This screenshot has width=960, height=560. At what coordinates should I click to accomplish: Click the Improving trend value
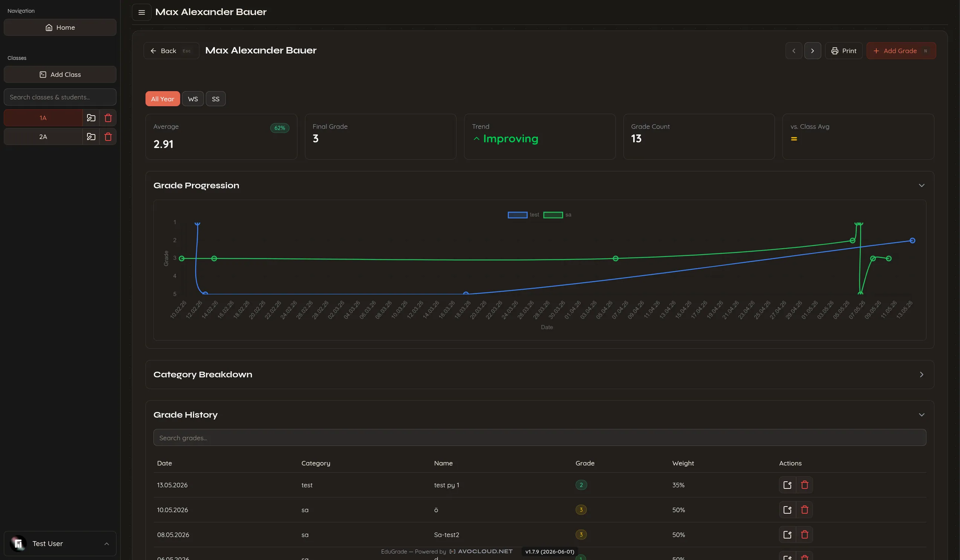505,139
